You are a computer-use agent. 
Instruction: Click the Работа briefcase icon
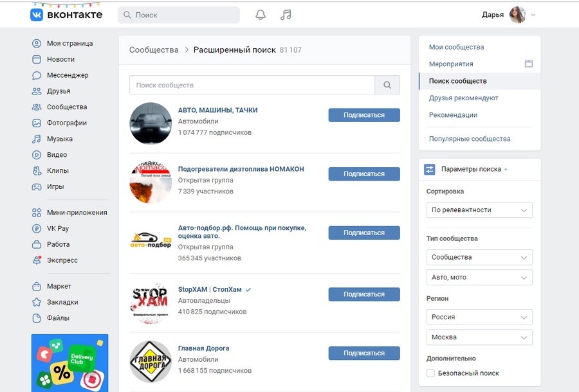pos(37,244)
